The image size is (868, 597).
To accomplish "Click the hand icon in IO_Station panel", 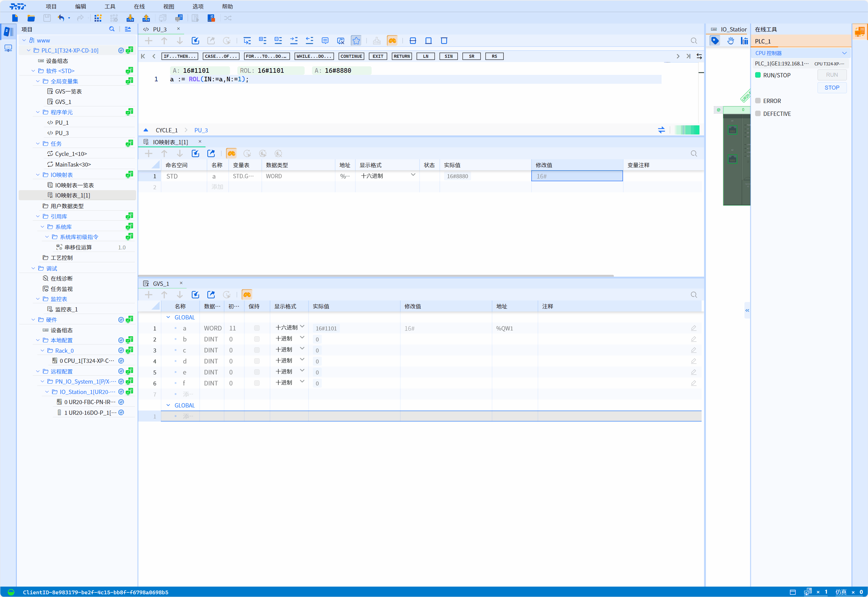I will pyautogui.click(x=730, y=41).
